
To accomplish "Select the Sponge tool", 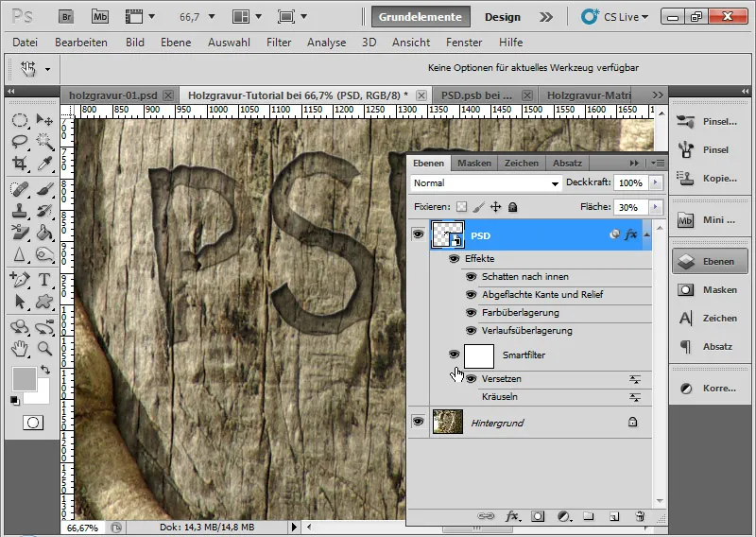I will click(x=44, y=254).
